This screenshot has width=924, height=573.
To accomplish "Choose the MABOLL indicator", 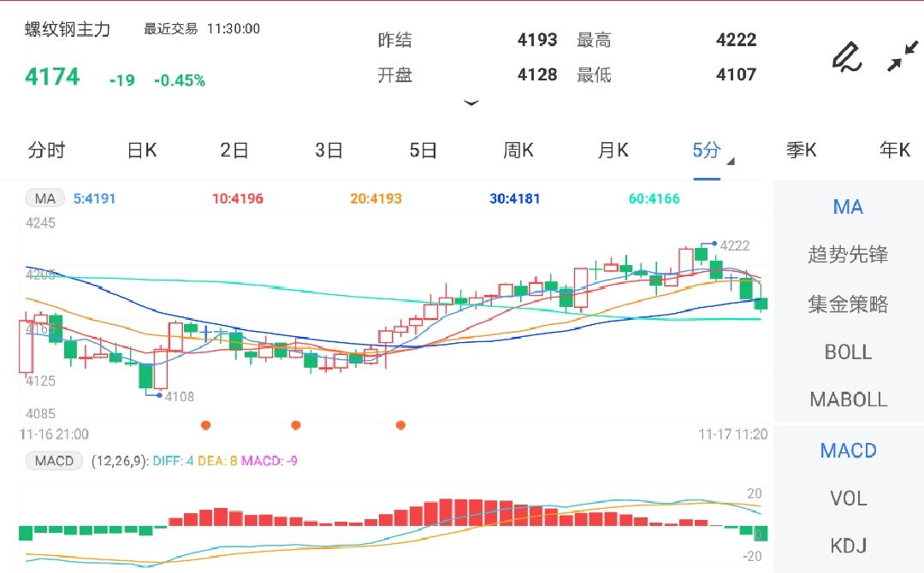I will [848, 400].
